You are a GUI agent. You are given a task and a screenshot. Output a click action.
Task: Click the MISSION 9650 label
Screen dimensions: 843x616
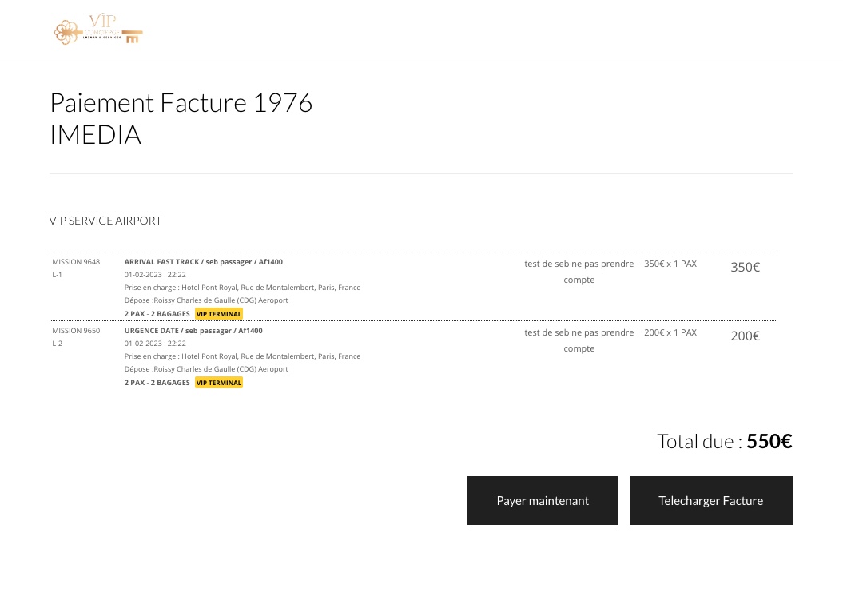pyautogui.click(x=76, y=331)
